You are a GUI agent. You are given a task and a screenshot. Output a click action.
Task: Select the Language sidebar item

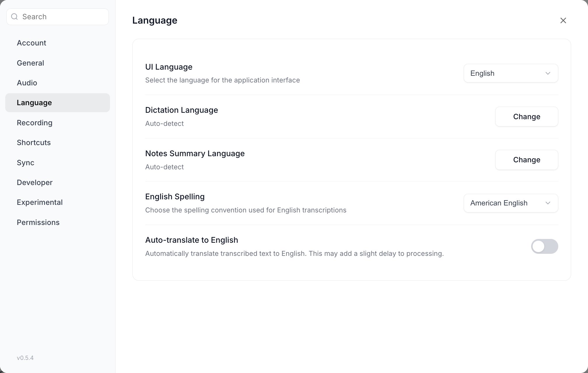pos(57,103)
